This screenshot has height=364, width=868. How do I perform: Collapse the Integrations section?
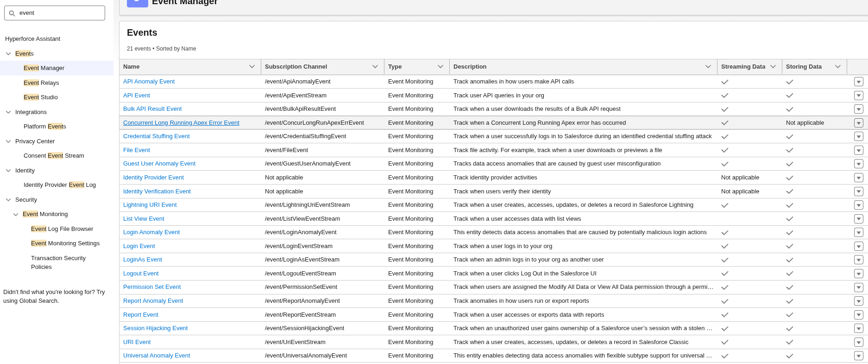click(8, 112)
